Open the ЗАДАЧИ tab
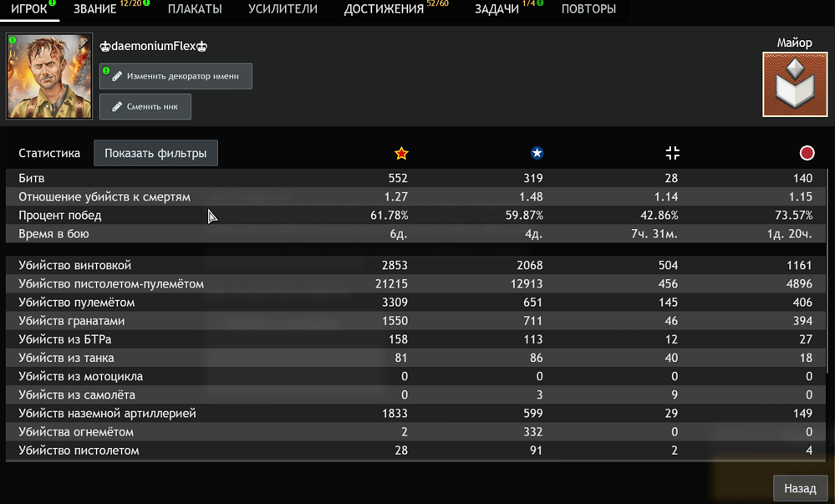 (x=496, y=9)
